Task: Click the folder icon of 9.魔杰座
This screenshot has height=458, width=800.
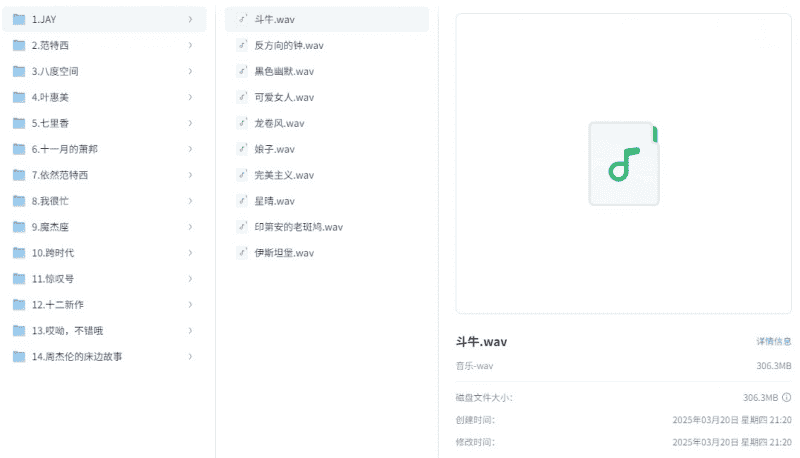Action: coord(19,227)
